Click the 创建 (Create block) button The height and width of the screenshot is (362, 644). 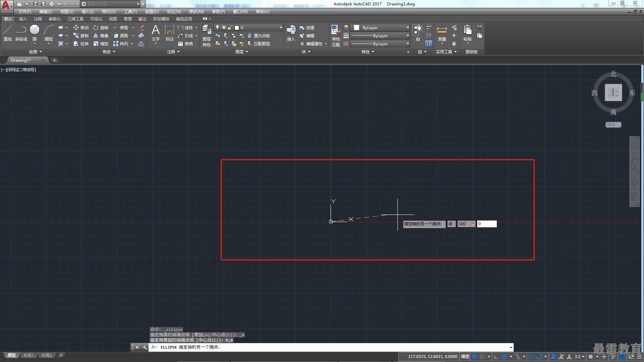pos(307,28)
